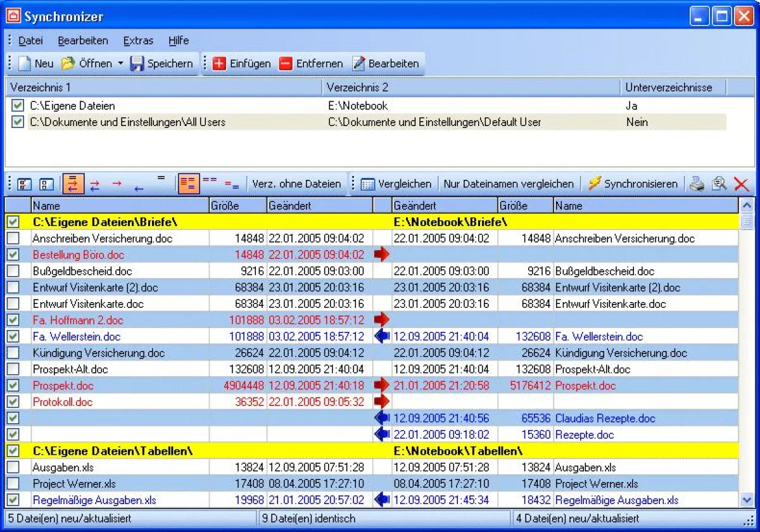This screenshot has height=532, width=760.
Task: Click the Speichern disk icon
Action: pyautogui.click(x=137, y=63)
